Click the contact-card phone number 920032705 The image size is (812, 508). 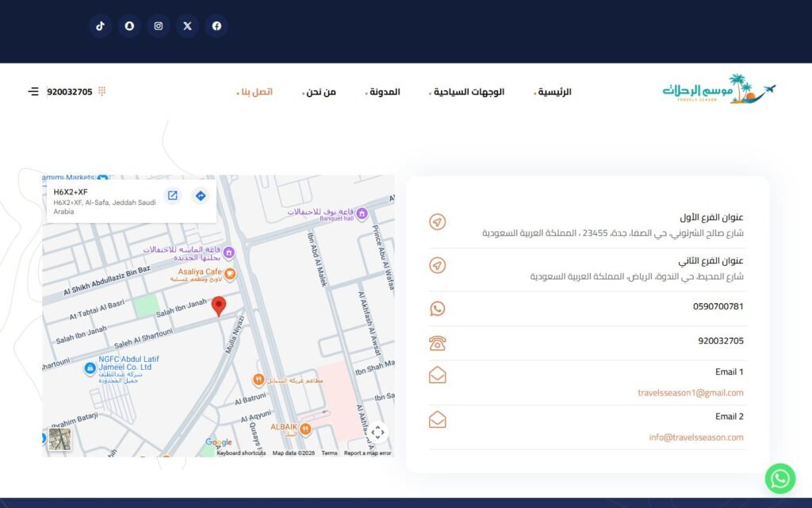(x=721, y=341)
